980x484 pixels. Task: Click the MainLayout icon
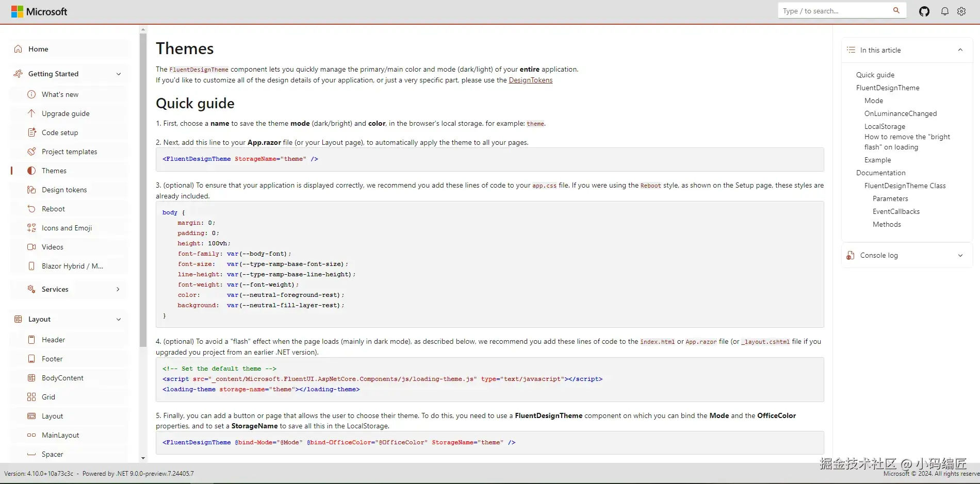31,435
